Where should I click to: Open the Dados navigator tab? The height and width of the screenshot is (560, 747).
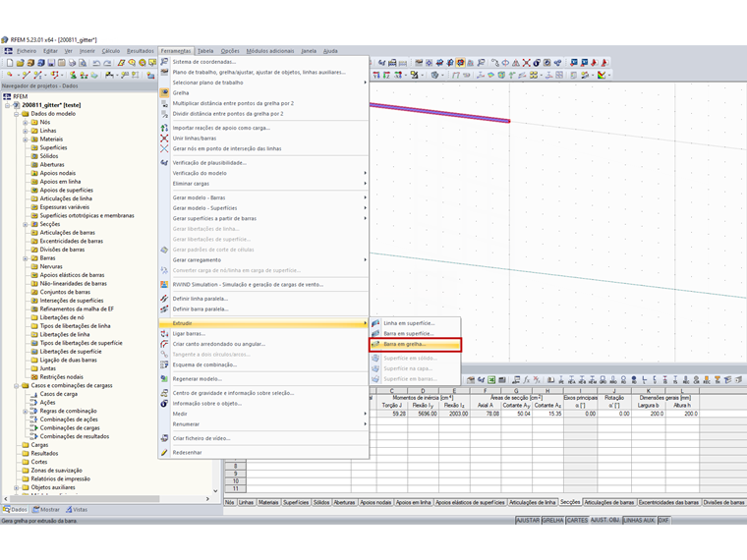(16, 510)
